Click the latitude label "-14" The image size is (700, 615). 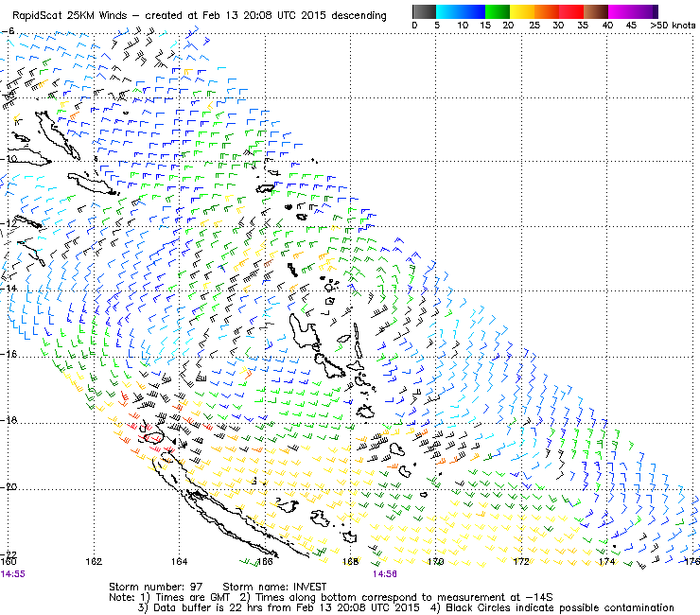[x=9, y=288]
